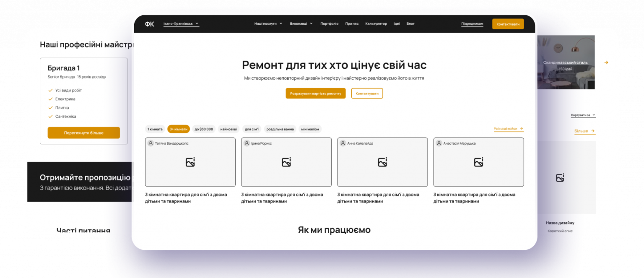Screen dimensions: 644x278
Task: Open the "Усі наші кейси" link
Action: tap(508, 129)
